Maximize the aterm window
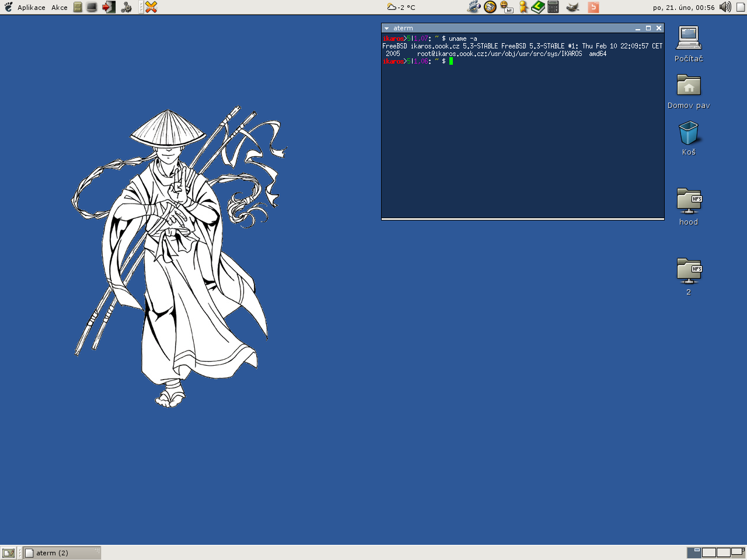The width and height of the screenshot is (747, 560). tap(648, 28)
